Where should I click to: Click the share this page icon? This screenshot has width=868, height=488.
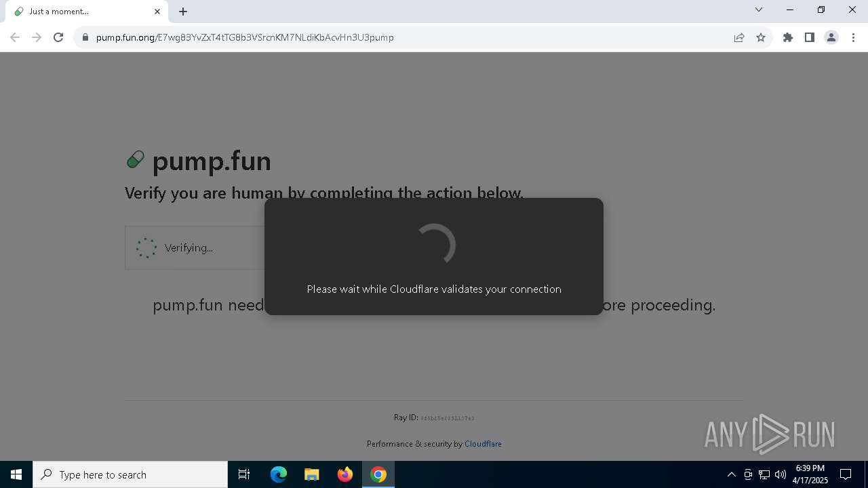pyautogui.click(x=739, y=37)
